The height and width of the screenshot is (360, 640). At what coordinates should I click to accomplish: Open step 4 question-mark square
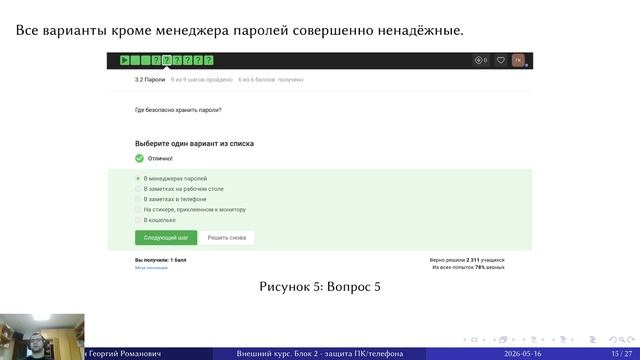[156, 60]
